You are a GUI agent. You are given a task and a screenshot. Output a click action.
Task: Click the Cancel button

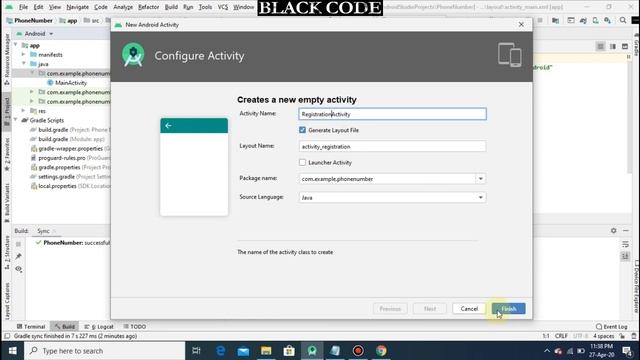point(469,309)
